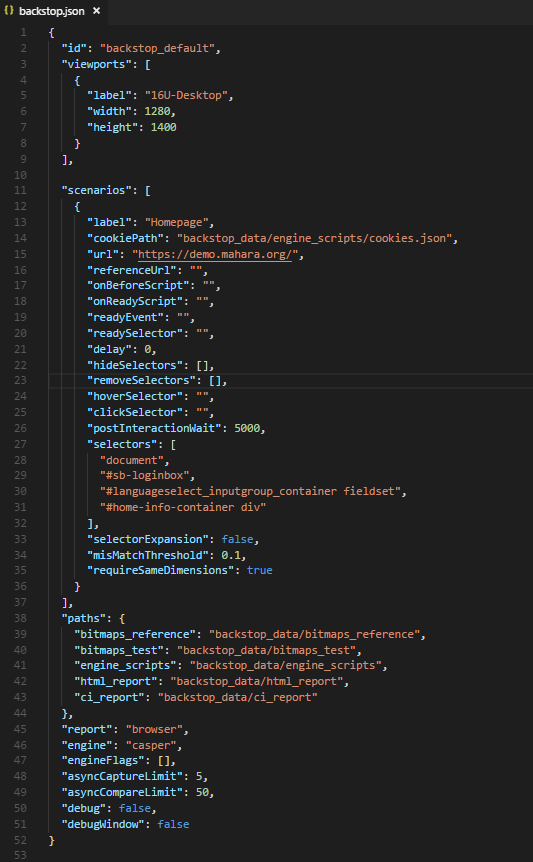Click the debugWindow false value
533x862 pixels.
click(x=173, y=825)
